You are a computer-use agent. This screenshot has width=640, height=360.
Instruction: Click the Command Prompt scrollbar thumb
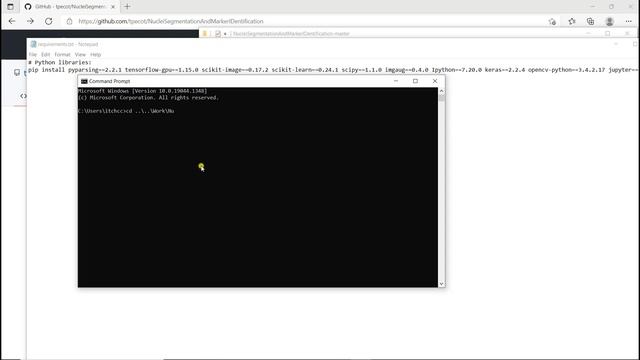click(x=441, y=98)
